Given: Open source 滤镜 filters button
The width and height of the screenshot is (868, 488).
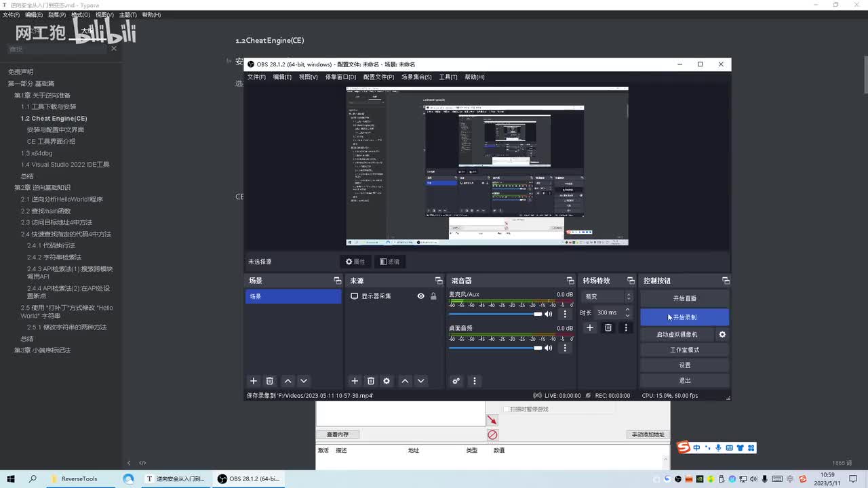Looking at the screenshot, I should [389, 262].
